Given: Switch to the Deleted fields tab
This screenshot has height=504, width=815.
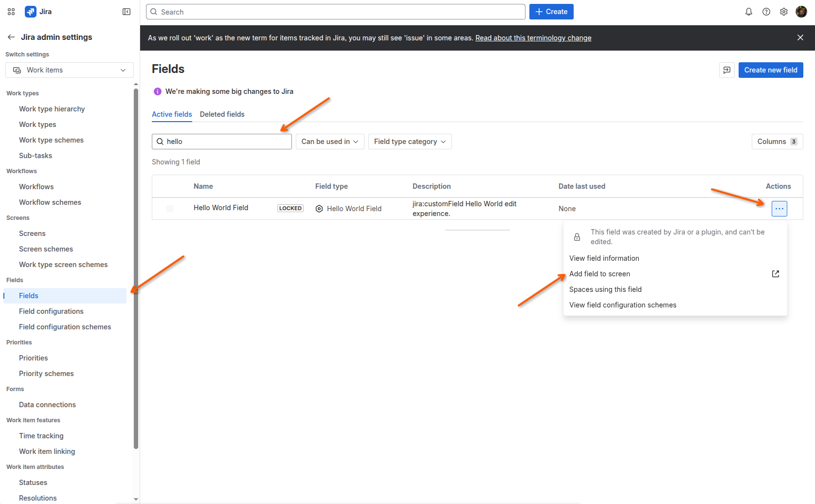Looking at the screenshot, I should point(222,114).
